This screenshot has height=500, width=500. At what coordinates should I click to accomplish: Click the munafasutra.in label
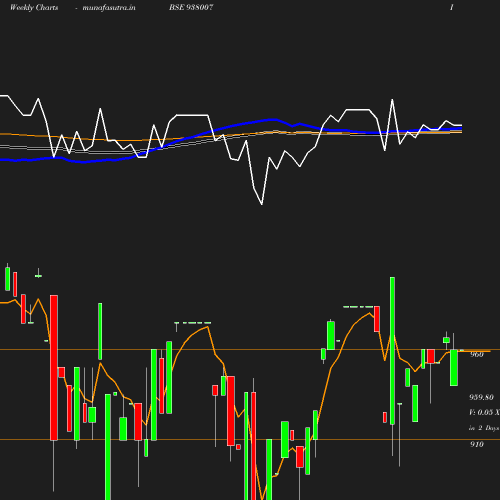[109, 7]
